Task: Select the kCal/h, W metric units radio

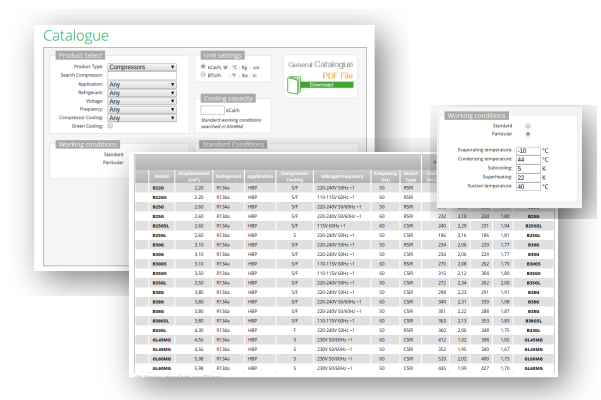Action: pyautogui.click(x=203, y=67)
